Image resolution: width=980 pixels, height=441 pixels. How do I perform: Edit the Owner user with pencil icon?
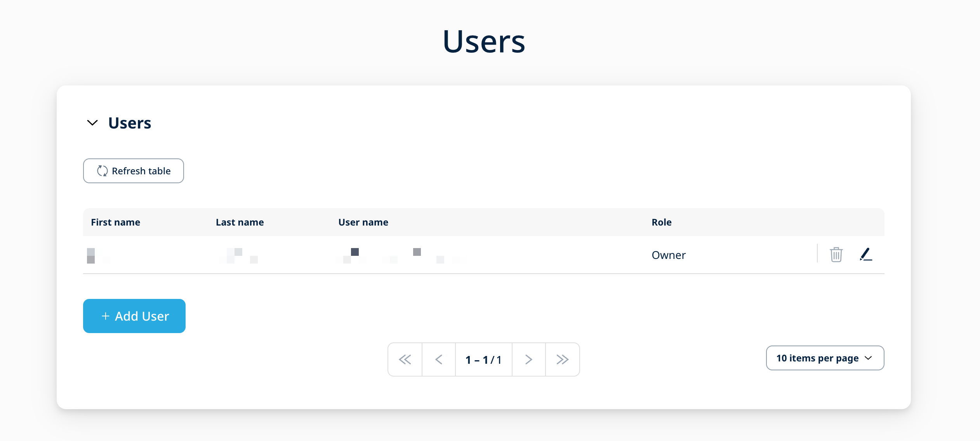pyautogui.click(x=866, y=255)
